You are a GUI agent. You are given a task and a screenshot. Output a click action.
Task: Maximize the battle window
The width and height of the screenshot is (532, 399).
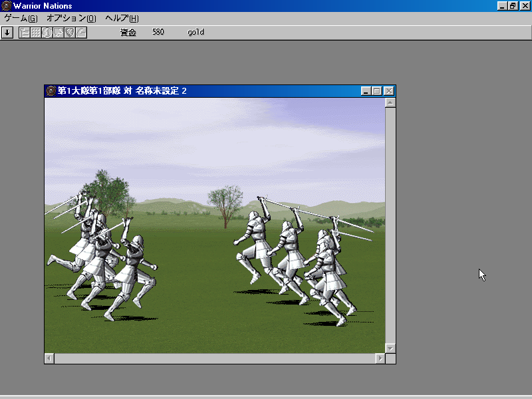tap(376, 91)
